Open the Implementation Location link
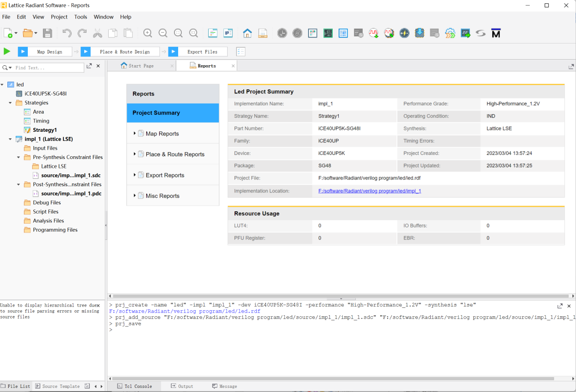Image resolution: width=576 pixels, height=392 pixels. [x=370, y=190]
